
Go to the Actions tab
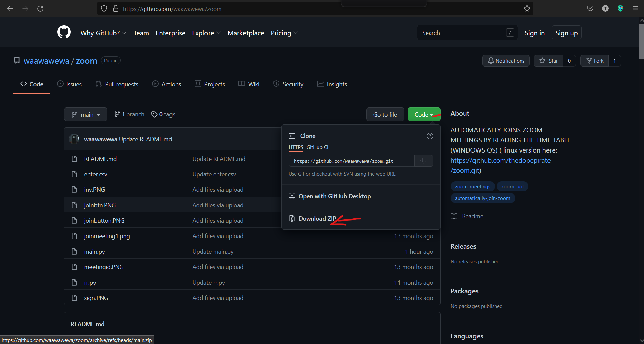tap(166, 84)
